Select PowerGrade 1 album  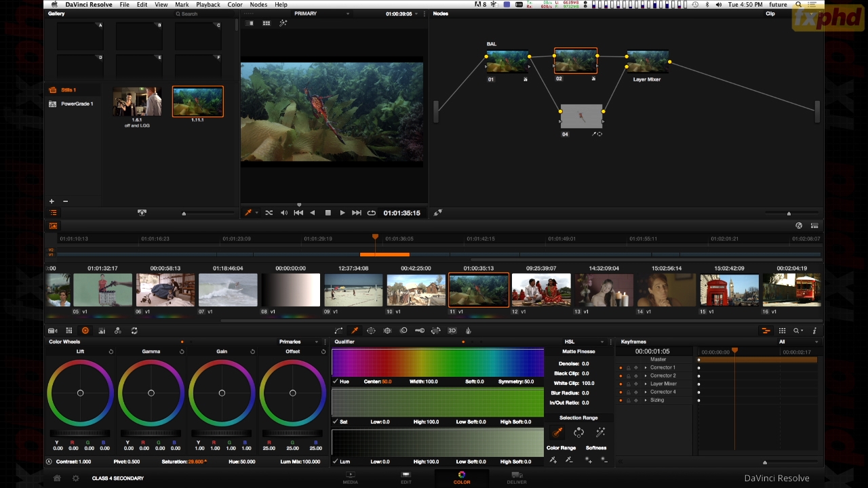point(77,104)
